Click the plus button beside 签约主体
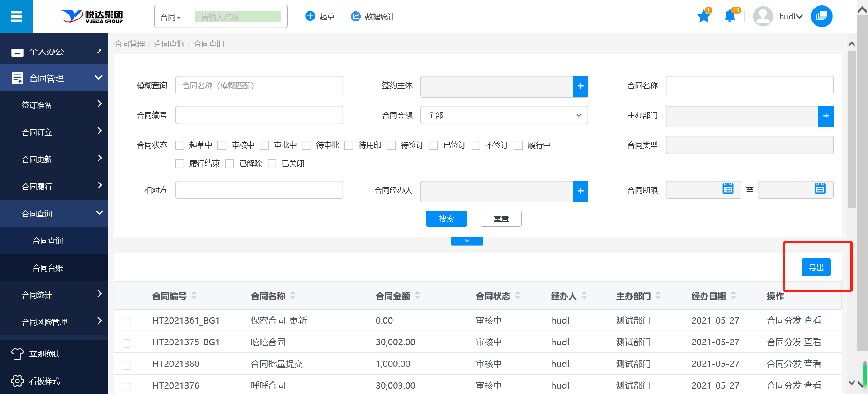Image resolution: width=868 pixels, height=394 pixels. pos(580,86)
